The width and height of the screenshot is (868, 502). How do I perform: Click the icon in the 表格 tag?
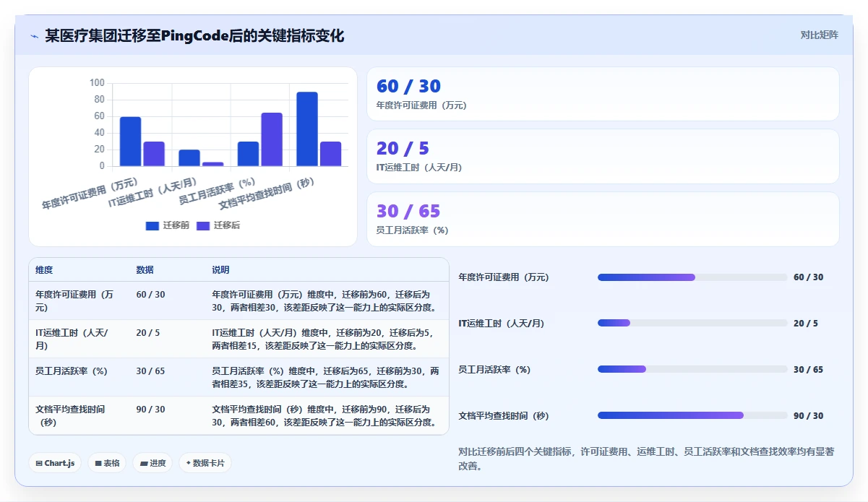click(x=98, y=463)
